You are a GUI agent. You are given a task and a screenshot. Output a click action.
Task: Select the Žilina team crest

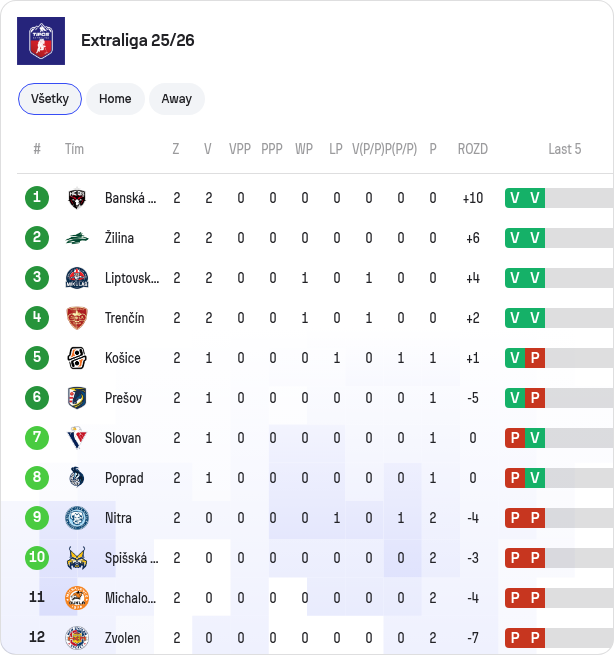click(x=77, y=238)
